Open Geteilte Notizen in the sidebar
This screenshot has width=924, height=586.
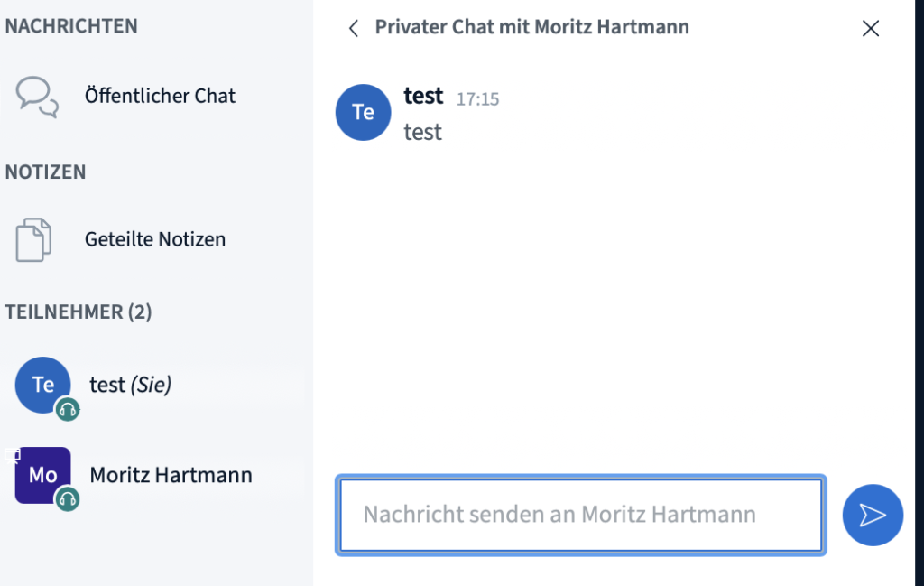coord(153,239)
